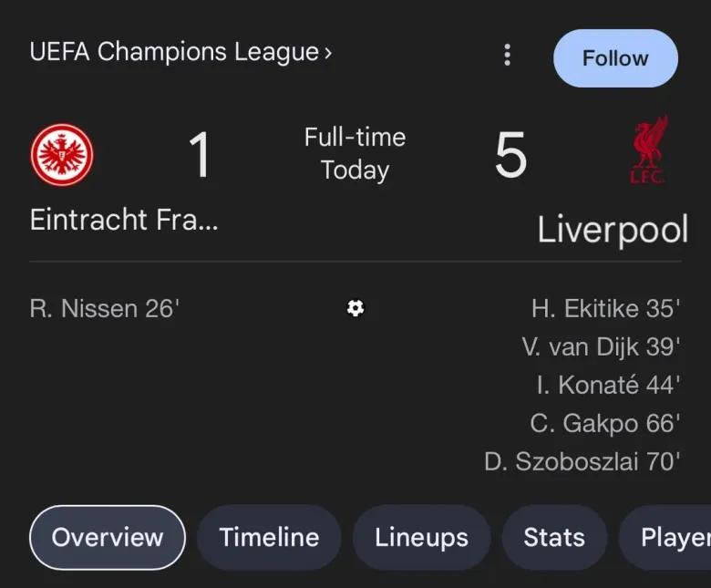Select R. Nissen 26' goal entry
The width and height of the screenshot is (711, 588).
click(105, 309)
